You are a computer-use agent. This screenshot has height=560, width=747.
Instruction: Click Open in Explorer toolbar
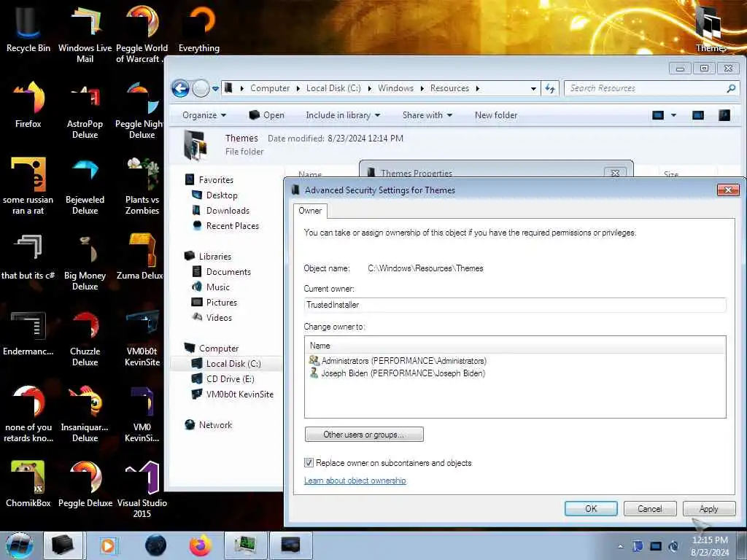267,115
